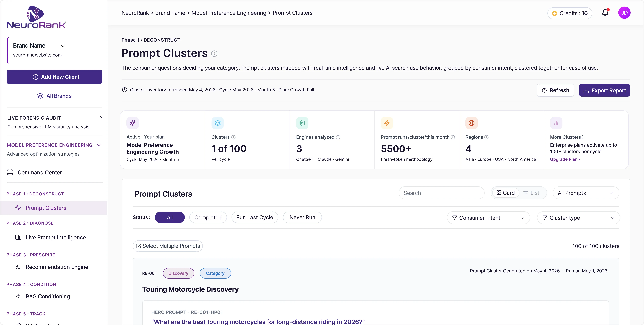Show info tooltip for Clusters metric
The width and height of the screenshot is (644, 325).
pyautogui.click(x=233, y=137)
